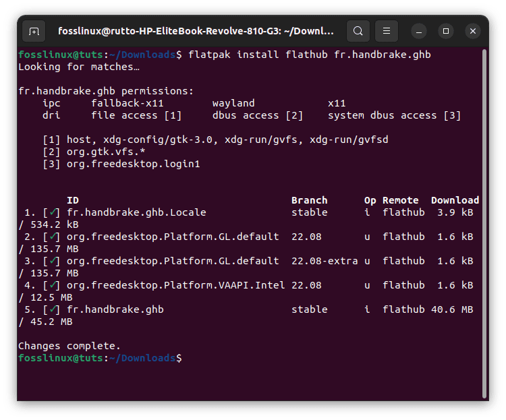
Task: Click the '/ 534.2 kB' line
Action: click(x=49, y=225)
